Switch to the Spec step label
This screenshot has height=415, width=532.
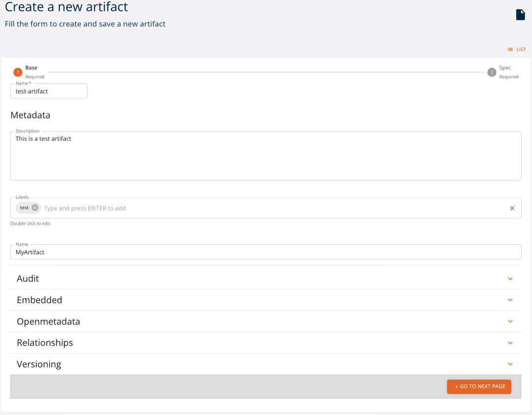[x=505, y=68]
